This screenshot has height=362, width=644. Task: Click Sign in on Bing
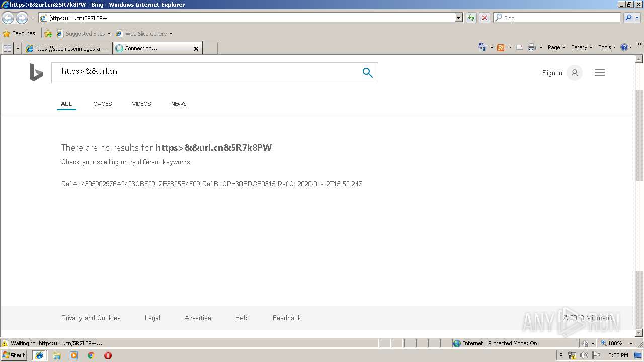(x=552, y=73)
